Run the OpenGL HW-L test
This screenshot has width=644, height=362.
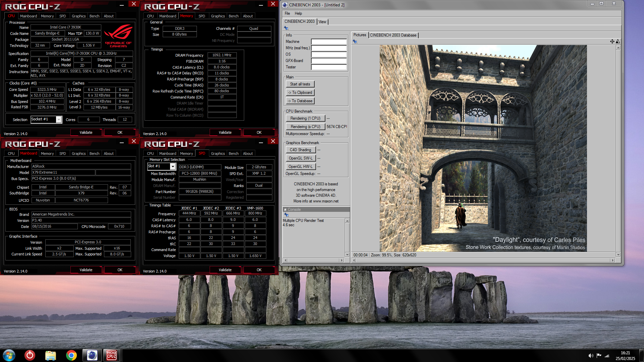pyautogui.click(x=300, y=167)
